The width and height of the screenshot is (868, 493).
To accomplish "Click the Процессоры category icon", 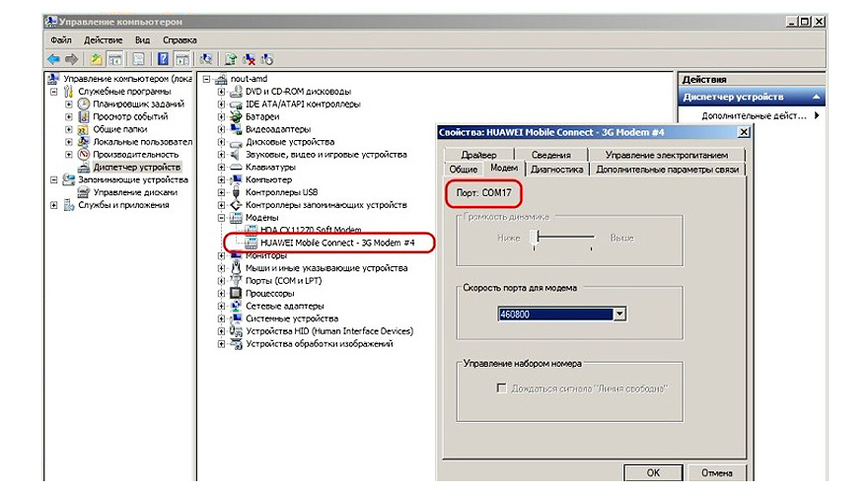I will (237, 293).
